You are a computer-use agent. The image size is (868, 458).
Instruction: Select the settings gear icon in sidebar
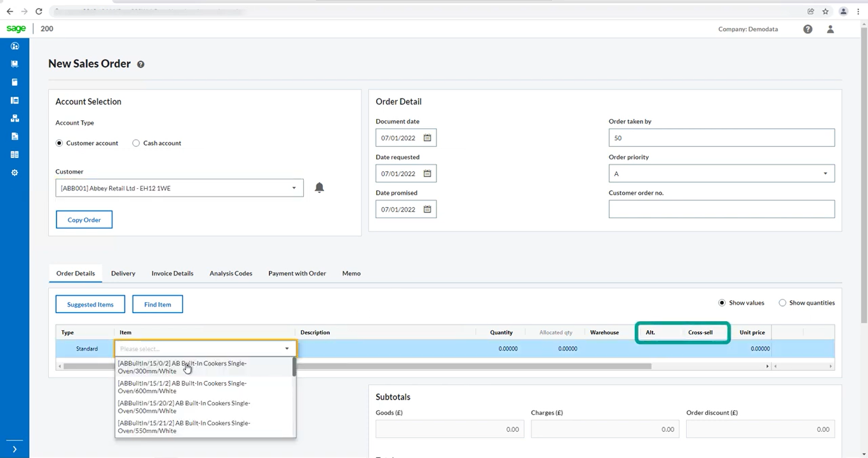pyautogui.click(x=15, y=172)
